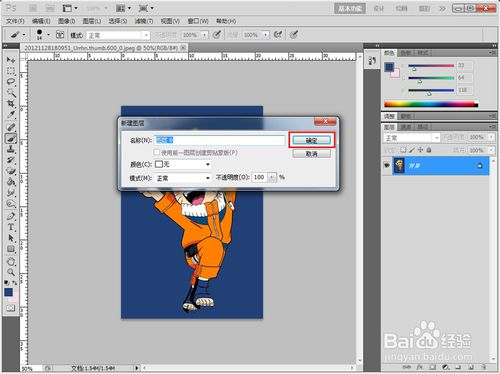Viewport: 500px width, 374px height.
Task: Toggle lock transparent pixels in Layers panel
Action: pos(403,150)
